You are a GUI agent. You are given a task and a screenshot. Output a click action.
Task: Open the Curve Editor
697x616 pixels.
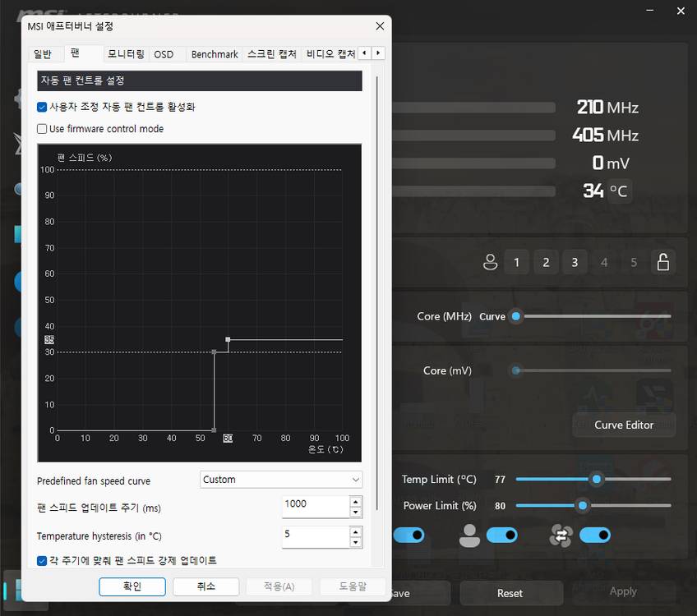pos(624,425)
